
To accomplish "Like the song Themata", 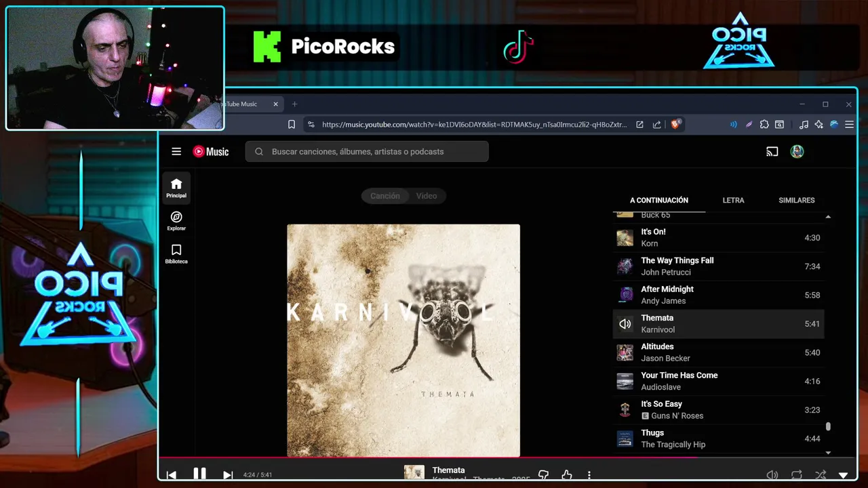I will pos(567,475).
